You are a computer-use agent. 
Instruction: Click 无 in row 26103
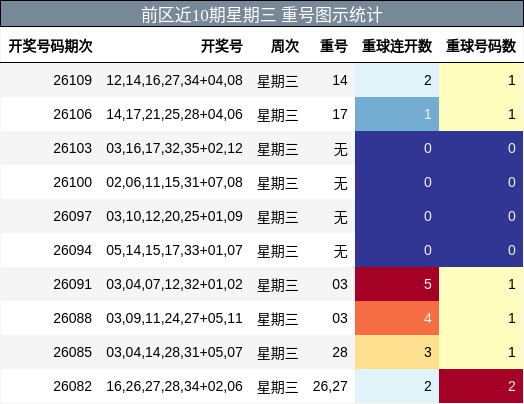tap(341, 149)
